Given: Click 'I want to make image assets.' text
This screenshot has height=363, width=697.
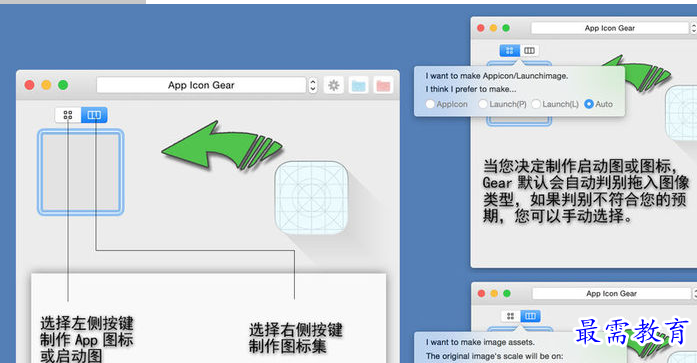Looking at the screenshot, I should [x=480, y=342].
